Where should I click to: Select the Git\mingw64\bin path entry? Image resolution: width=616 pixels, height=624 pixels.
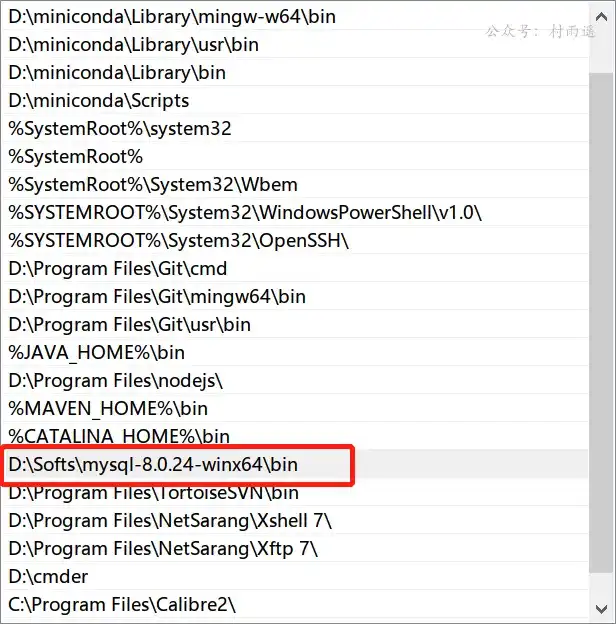click(x=296, y=296)
